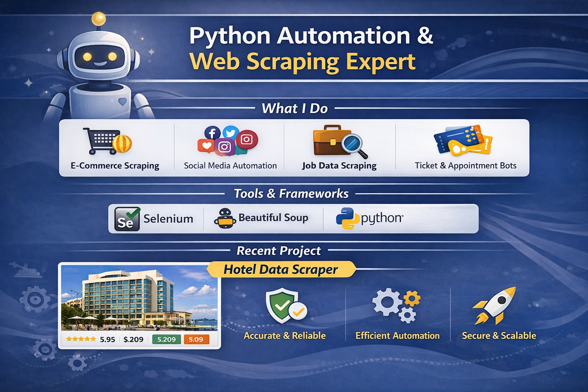588x392 pixels.
Task: Click the Ticket & Appointment Bots label
Action: click(x=465, y=166)
